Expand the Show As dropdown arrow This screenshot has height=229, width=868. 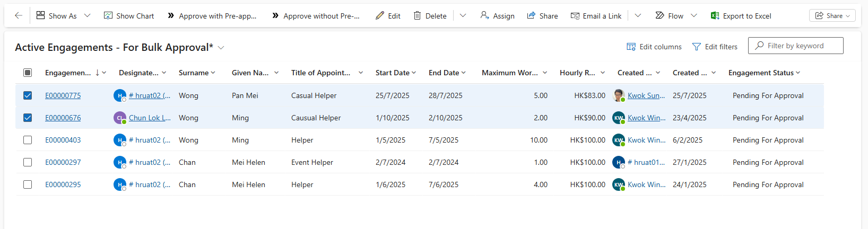pyautogui.click(x=88, y=16)
